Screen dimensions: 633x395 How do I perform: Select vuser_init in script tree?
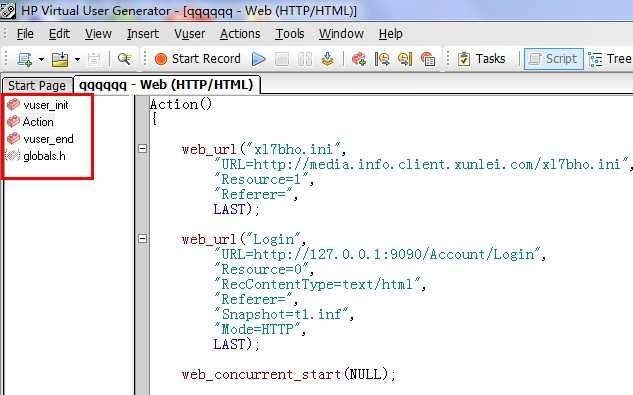coord(46,105)
